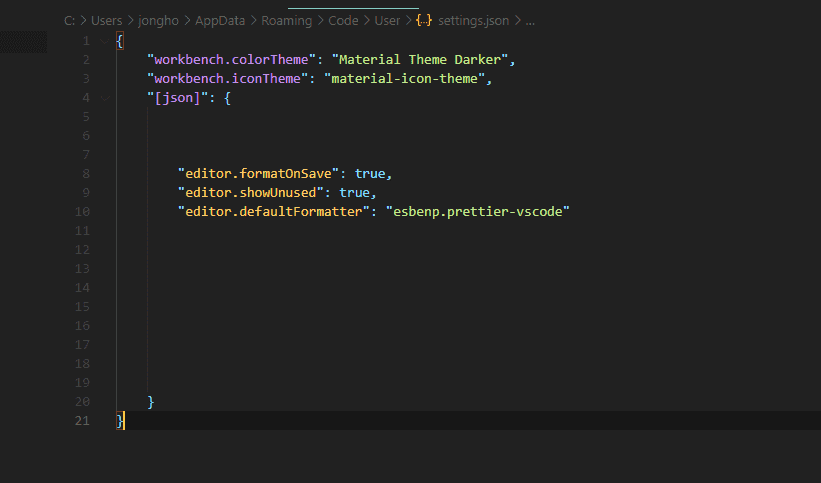
Task: Click the User breadcrumb folder
Action: coord(387,20)
